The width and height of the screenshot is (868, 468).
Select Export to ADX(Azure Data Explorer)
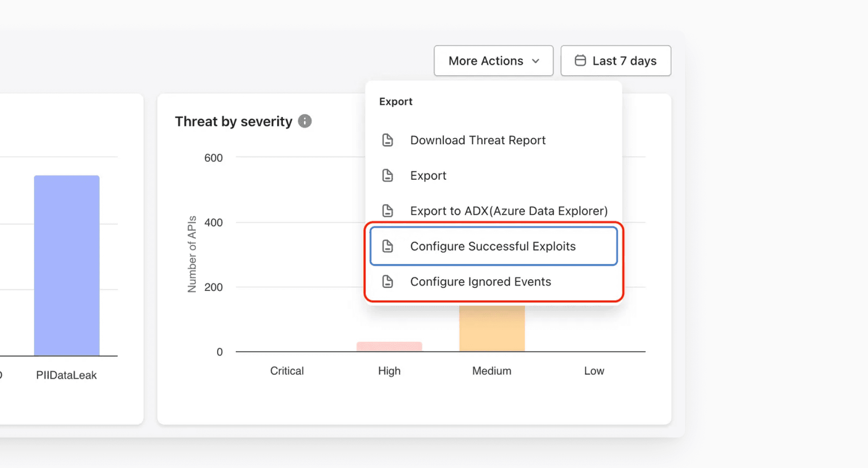[493, 211]
